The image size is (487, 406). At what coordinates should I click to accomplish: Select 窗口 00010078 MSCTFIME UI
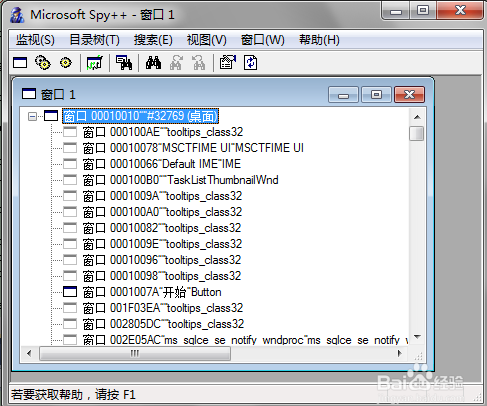(193, 148)
